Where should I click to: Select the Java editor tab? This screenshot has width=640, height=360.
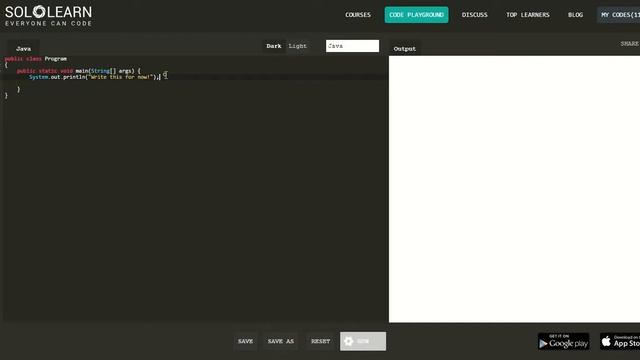point(24,49)
